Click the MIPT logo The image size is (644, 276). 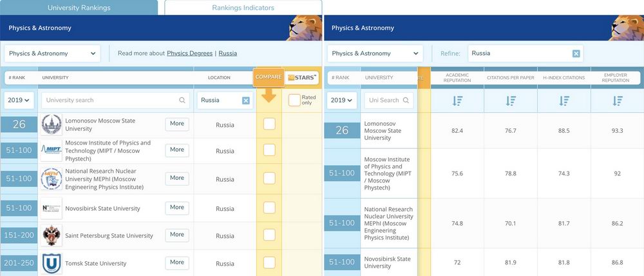click(x=52, y=150)
